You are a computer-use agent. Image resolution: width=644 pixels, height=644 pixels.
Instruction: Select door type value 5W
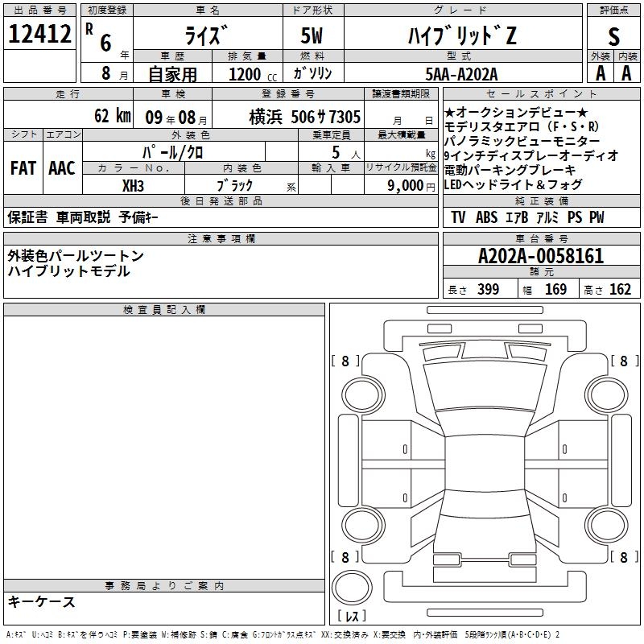click(x=312, y=35)
